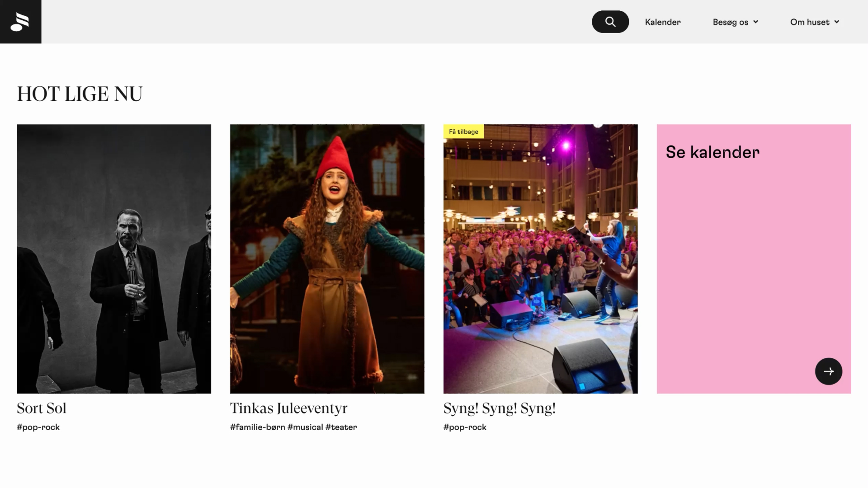868x488 pixels.
Task: Open the Kalender menu item
Action: [x=662, y=22]
